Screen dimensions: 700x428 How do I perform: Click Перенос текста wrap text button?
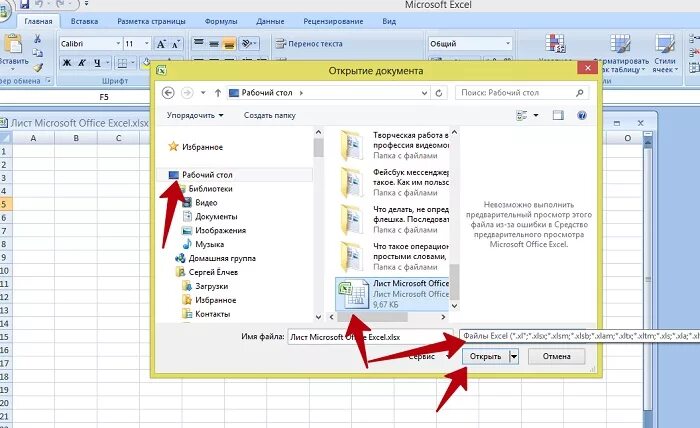coord(309,44)
